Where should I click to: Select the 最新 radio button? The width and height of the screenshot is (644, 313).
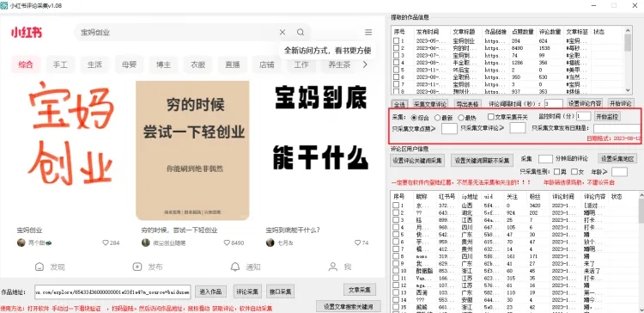tap(437, 117)
